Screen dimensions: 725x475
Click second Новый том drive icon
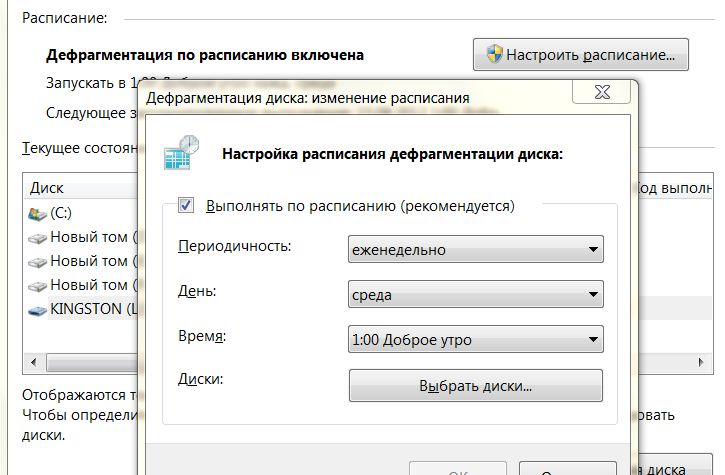[x=37, y=262]
